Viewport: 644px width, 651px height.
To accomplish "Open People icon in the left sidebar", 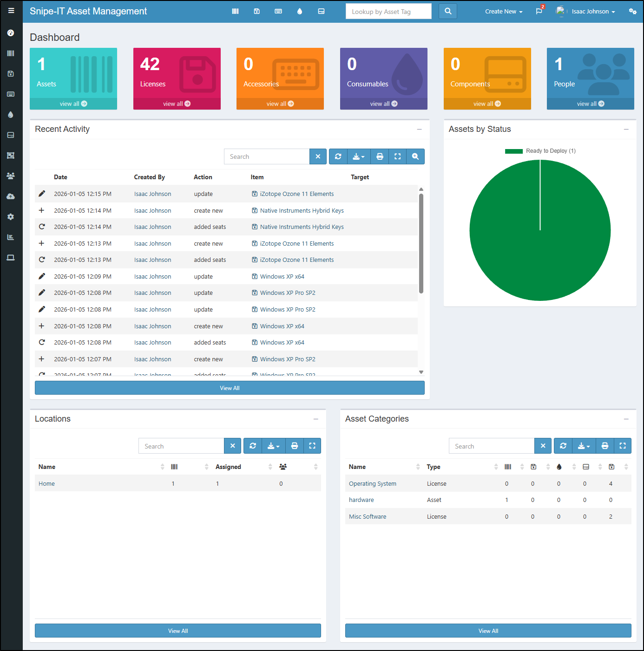I will pyautogui.click(x=11, y=176).
